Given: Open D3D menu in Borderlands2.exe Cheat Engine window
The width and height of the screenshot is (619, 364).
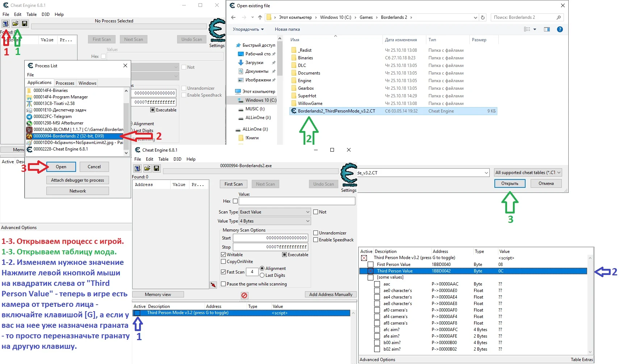Looking at the screenshot, I should (x=177, y=159).
